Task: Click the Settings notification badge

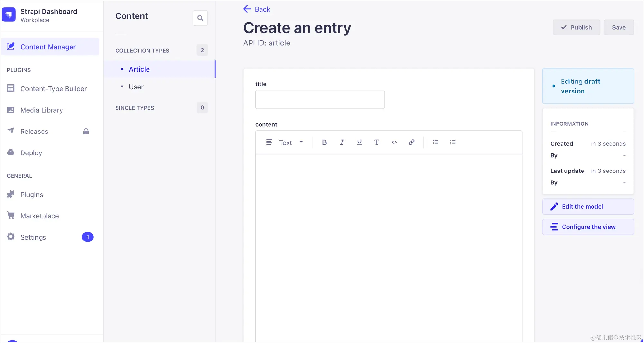Action: coord(88,237)
